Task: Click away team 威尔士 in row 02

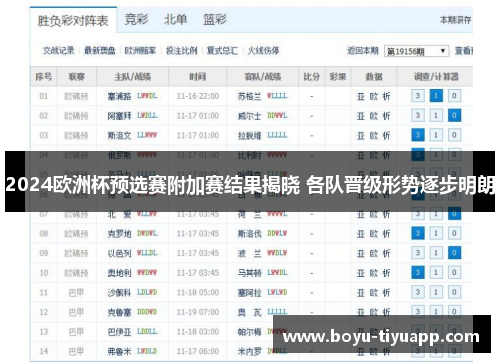Action: [249, 116]
